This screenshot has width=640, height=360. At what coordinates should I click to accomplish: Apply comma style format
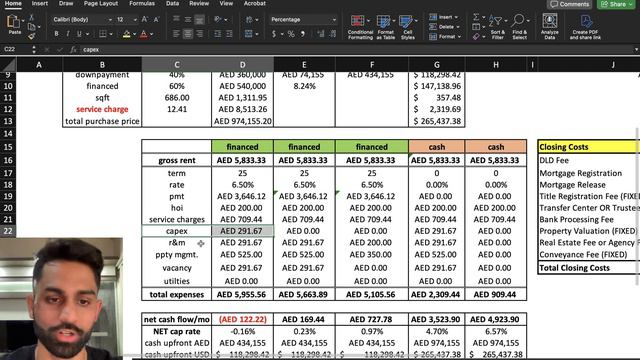point(303,34)
